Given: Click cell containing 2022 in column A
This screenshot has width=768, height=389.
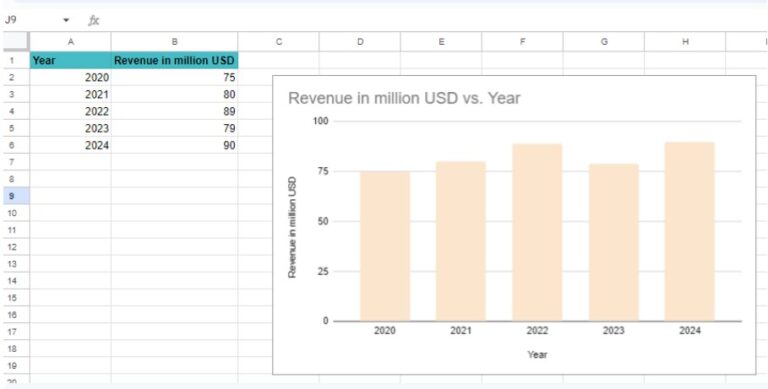Looking at the screenshot, I should [x=71, y=112].
